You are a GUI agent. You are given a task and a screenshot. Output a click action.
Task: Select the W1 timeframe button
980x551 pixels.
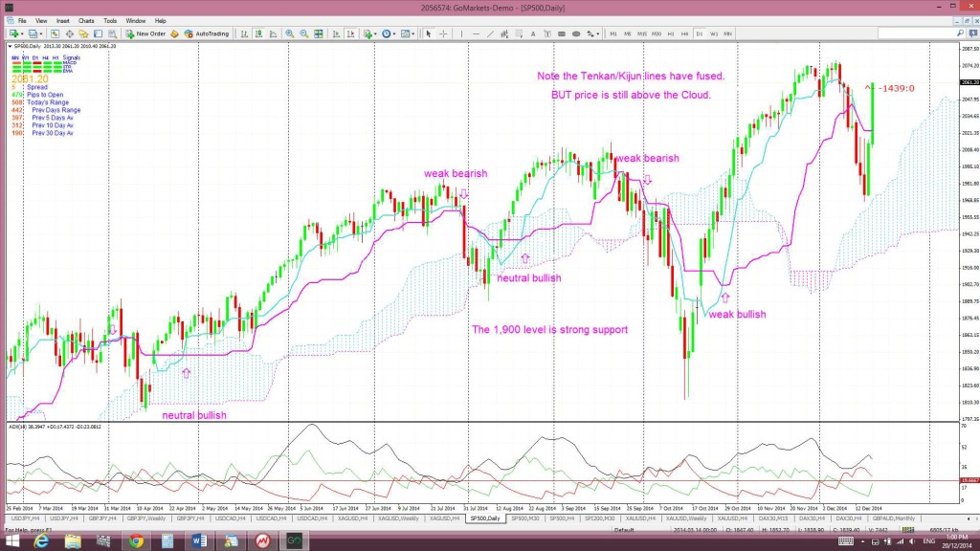[x=714, y=33]
